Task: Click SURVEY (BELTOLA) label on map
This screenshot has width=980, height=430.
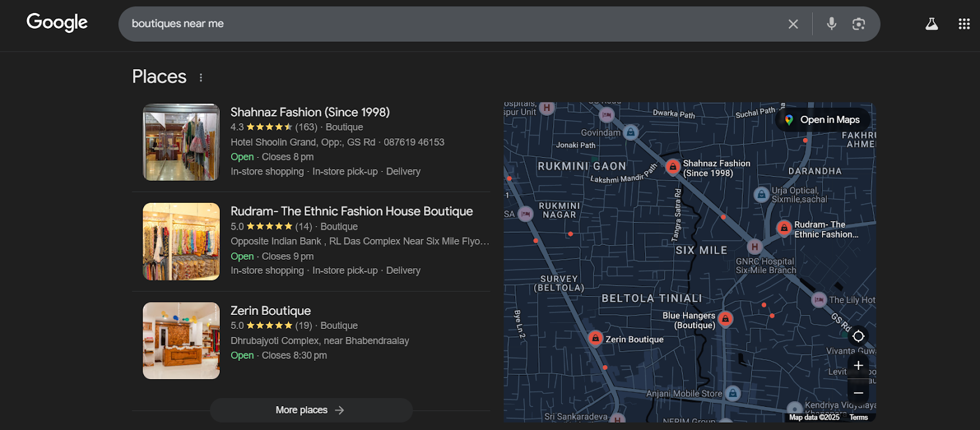Action: coord(559,283)
